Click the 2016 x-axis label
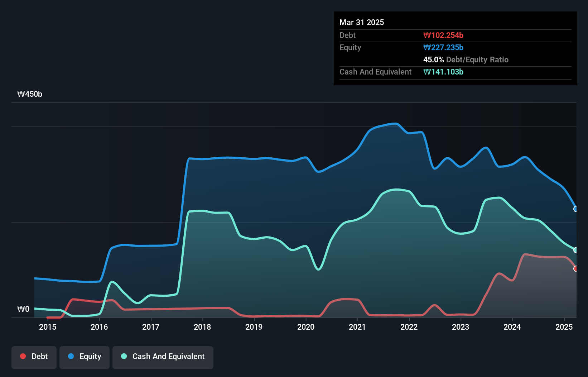Image resolution: width=588 pixels, height=377 pixels. [x=99, y=327]
